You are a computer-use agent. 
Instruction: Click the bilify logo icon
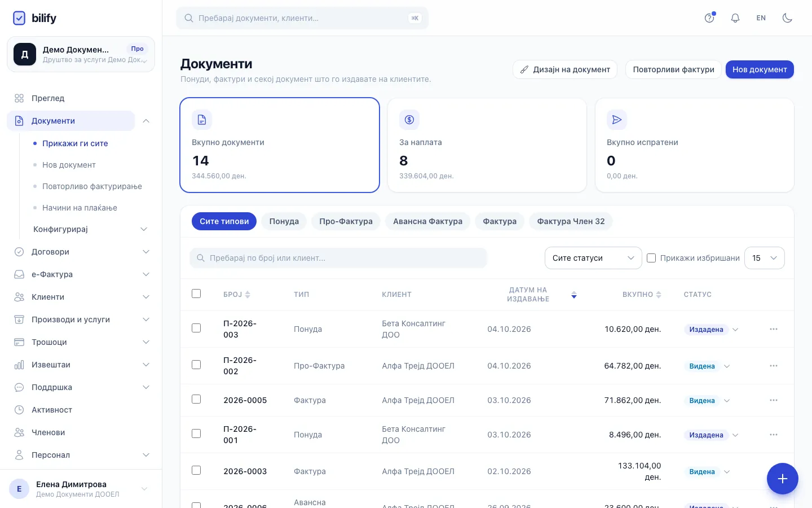pyautogui.click(x=19, y=18)
